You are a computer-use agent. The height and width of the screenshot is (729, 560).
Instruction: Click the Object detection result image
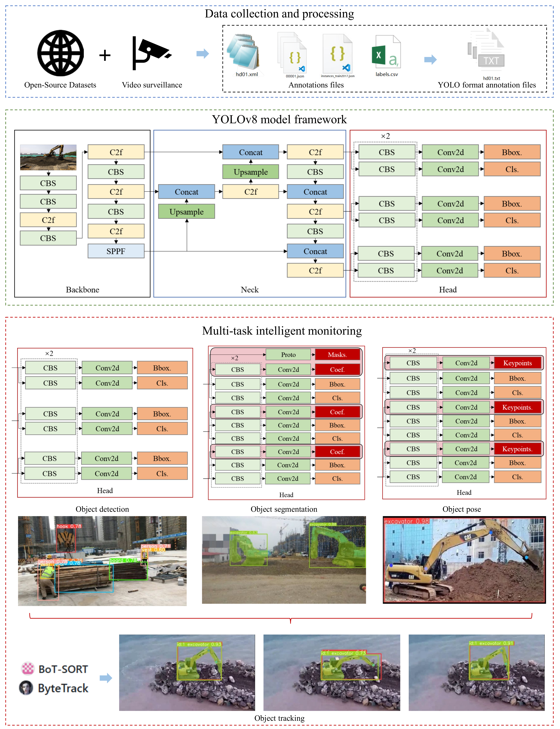(x=102, y=561)
